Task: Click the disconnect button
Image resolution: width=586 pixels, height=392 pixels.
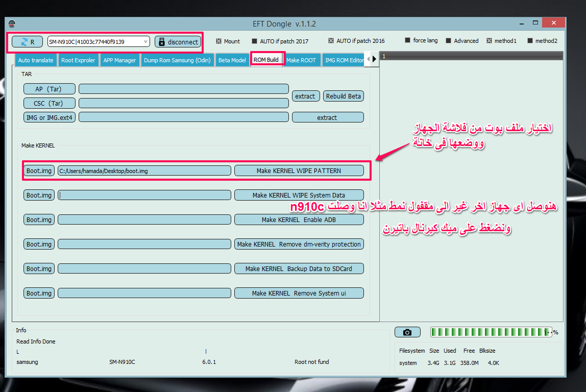Action: pos(178,42)
